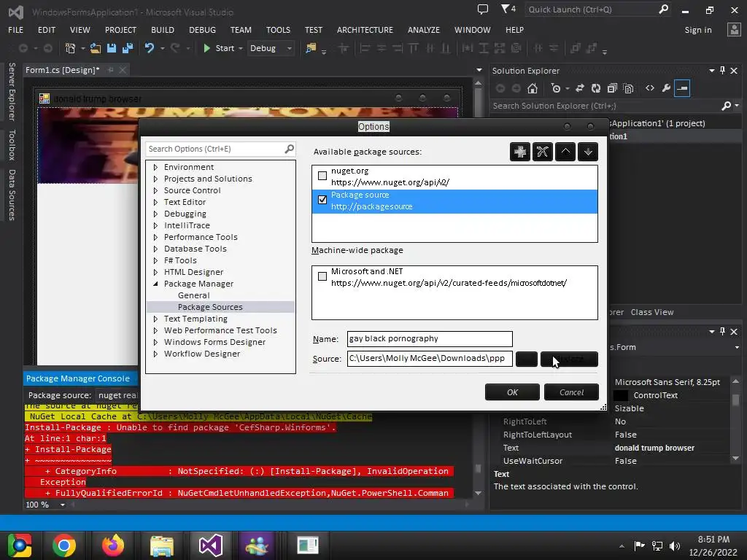
Task: Click Open File icon in toolbar
Action: tap(96, 48)
